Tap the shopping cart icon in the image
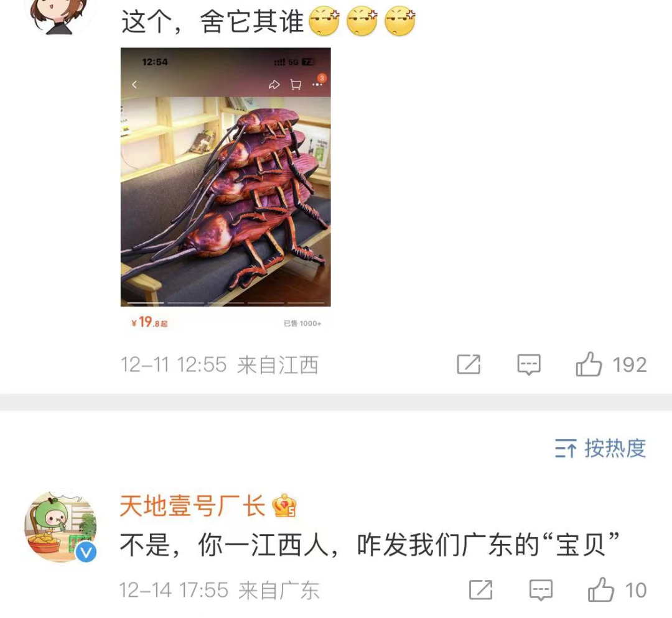This screenshot has width=672, height=618. pyautogui.click(x=296, y=85)
